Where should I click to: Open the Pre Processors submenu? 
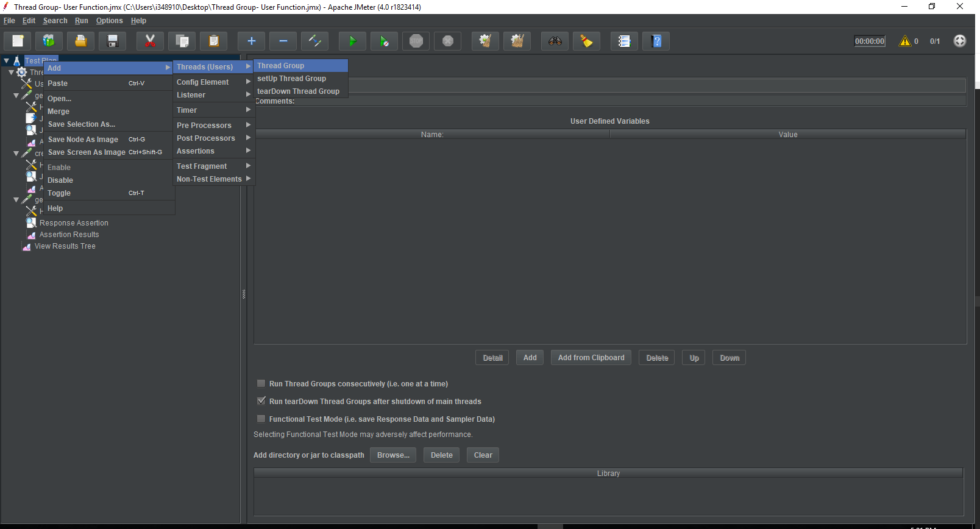pyautogui.click(x=213, y=126)
